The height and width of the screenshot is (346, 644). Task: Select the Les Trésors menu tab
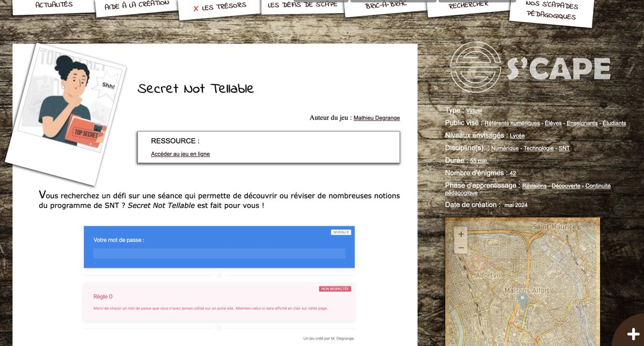[219, 8]
